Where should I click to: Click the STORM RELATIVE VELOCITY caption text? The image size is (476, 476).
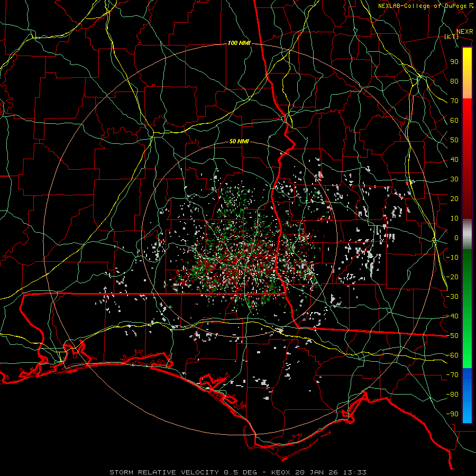coord(164,472)
